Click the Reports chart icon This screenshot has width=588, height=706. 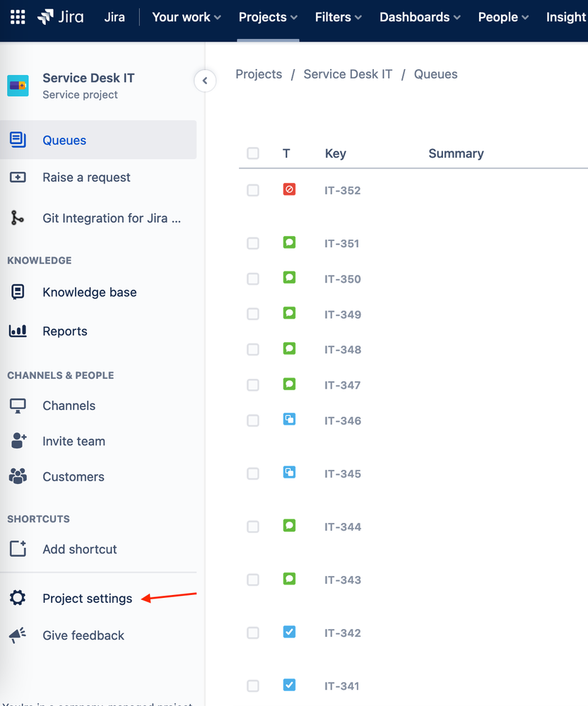click(x=18, y=331)
